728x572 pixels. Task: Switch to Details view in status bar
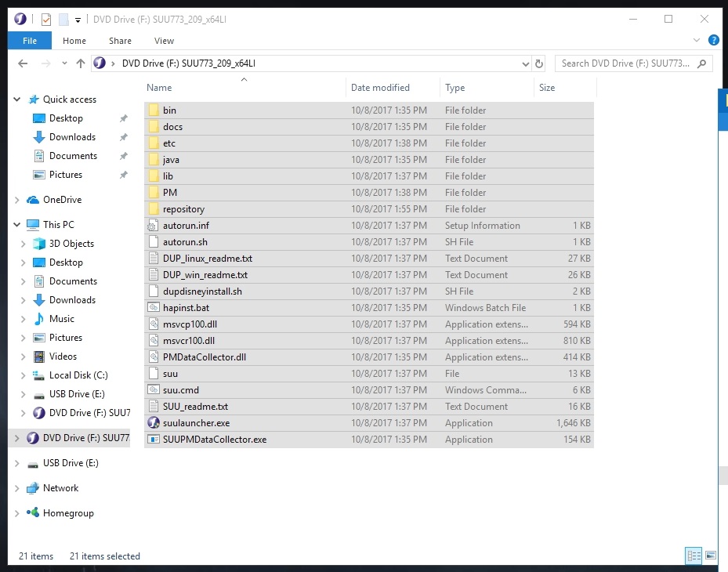point(694,556)
